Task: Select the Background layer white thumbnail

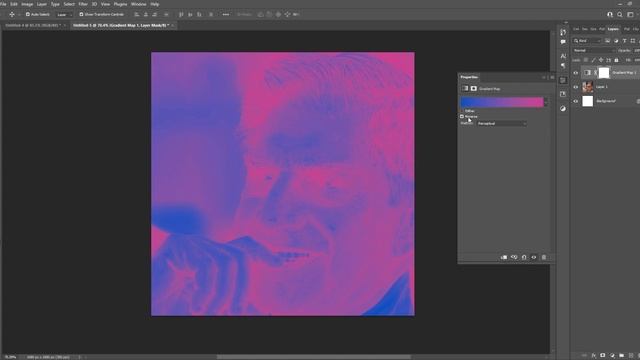Action: point(587,101)
